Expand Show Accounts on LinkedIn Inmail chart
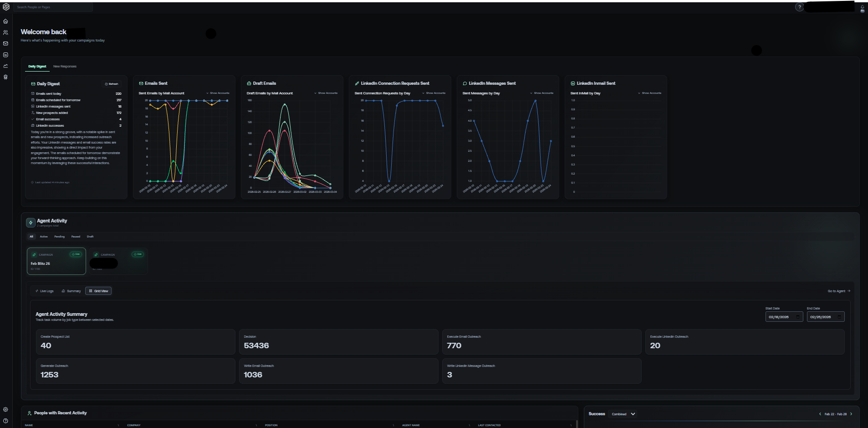Image resolution: width=868 pixels, height=428 pixels. tap(649, 93)
